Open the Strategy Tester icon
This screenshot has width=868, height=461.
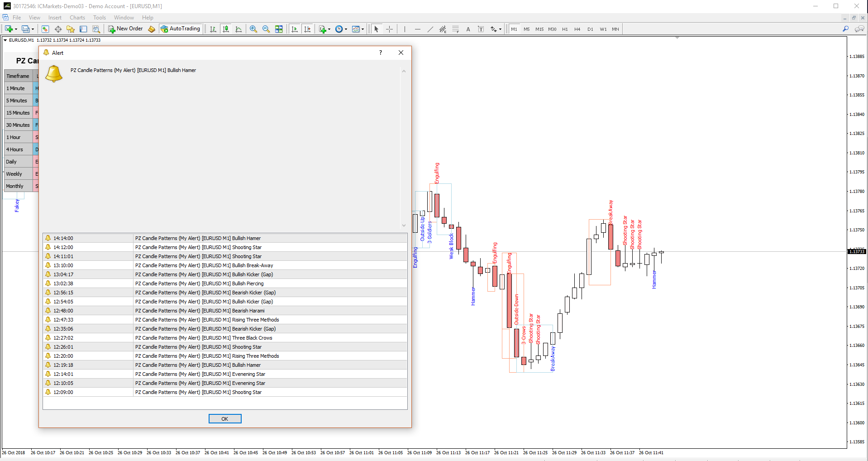pos(96,29)
